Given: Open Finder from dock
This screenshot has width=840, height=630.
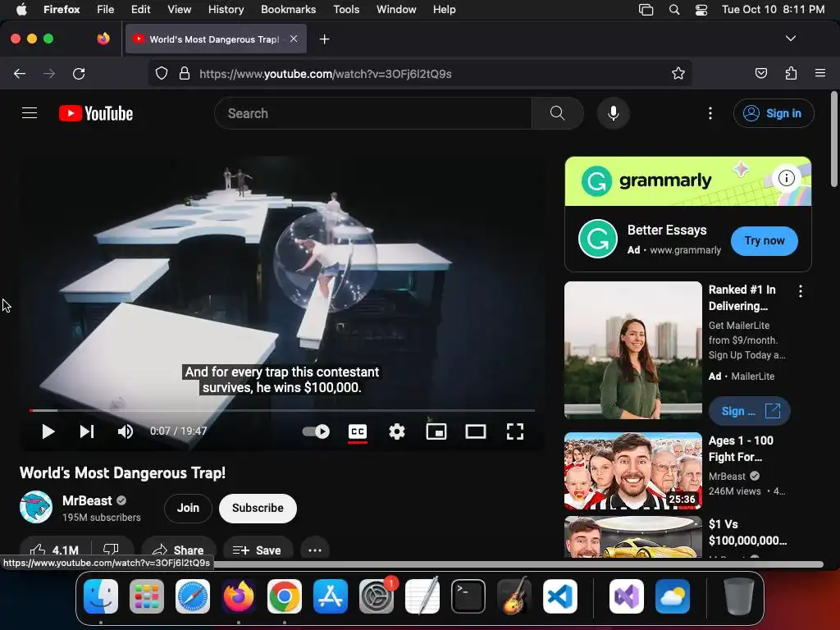Looking at the screenshot, I should (101, 596).
